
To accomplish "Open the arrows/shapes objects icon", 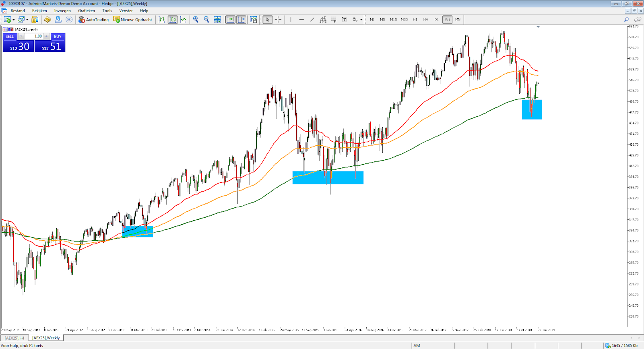I will [x=355, y=19].
